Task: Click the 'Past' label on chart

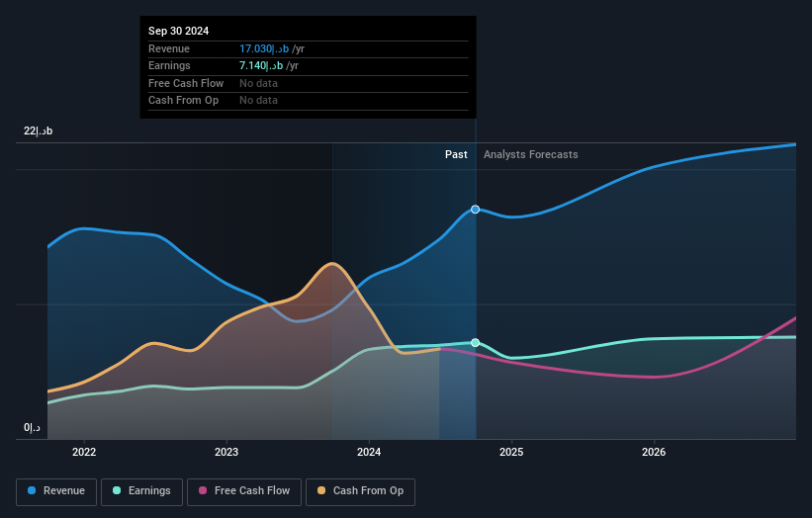Action: (x=456, y=155)
